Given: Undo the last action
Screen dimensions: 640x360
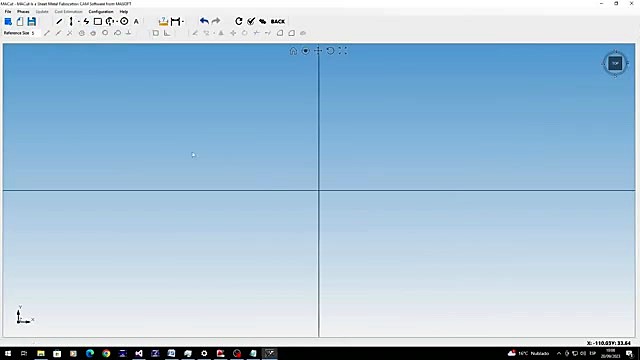Looking at the screenshot, I should 204,21.
